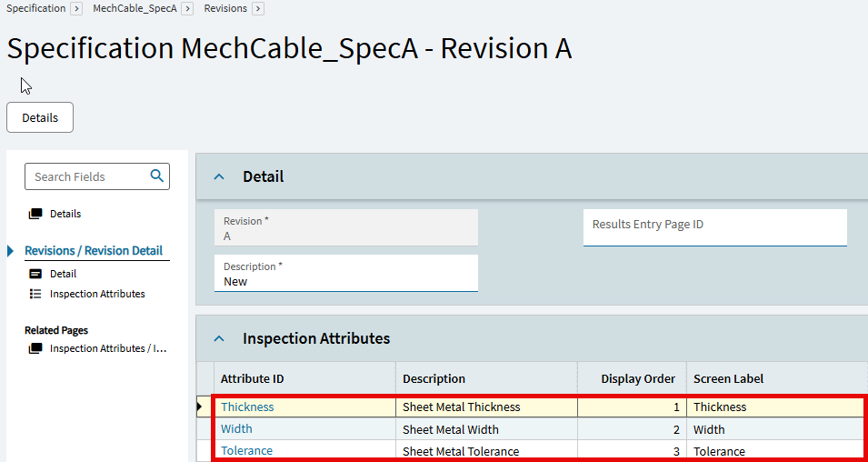
Task: Open the Thickness attribute link
Action: [x=247, y=407]
